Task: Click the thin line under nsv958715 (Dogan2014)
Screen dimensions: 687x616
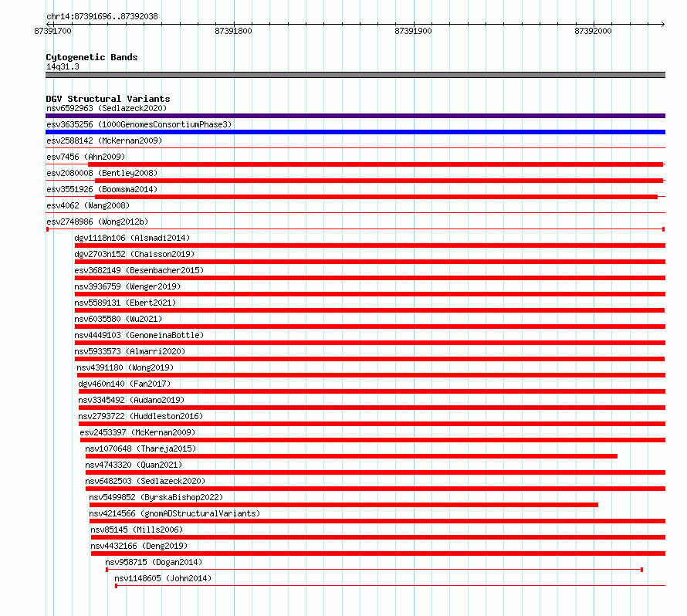Action: click(x=374, y=570)
